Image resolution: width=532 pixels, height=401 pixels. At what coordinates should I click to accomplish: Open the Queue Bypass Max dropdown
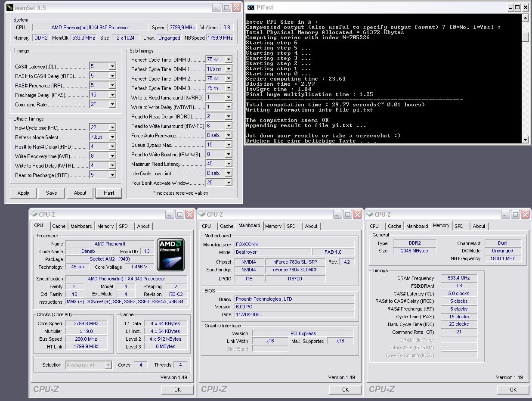(229, 145)
